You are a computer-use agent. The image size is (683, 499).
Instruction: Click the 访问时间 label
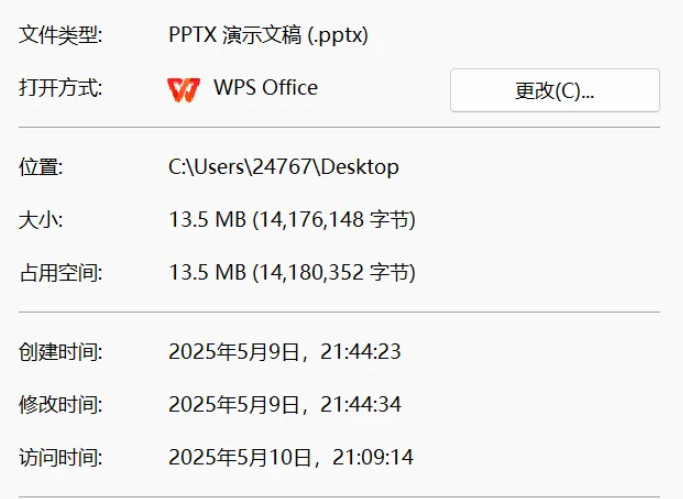tap(60, 458)
